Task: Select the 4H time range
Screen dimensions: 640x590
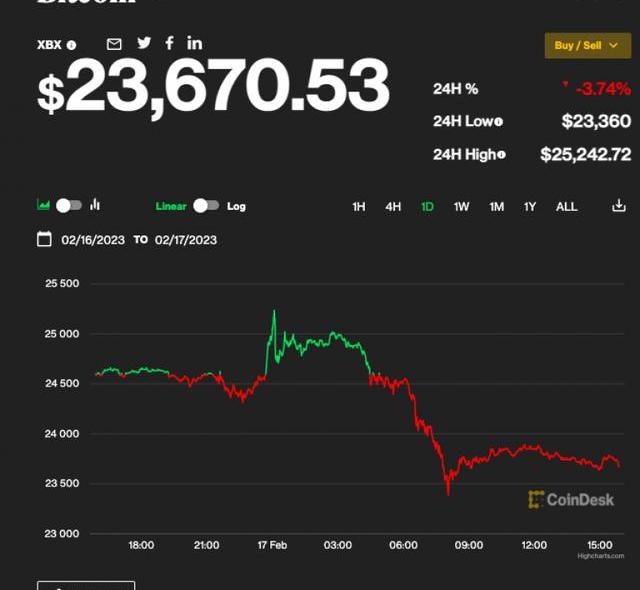Action: pyautogui.click(x=393, y=207)
